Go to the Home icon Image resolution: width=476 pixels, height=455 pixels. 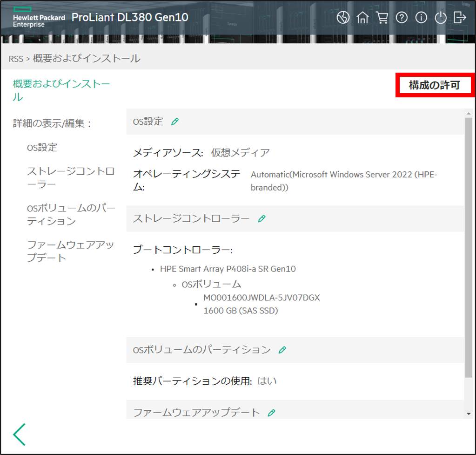(362, 17)
